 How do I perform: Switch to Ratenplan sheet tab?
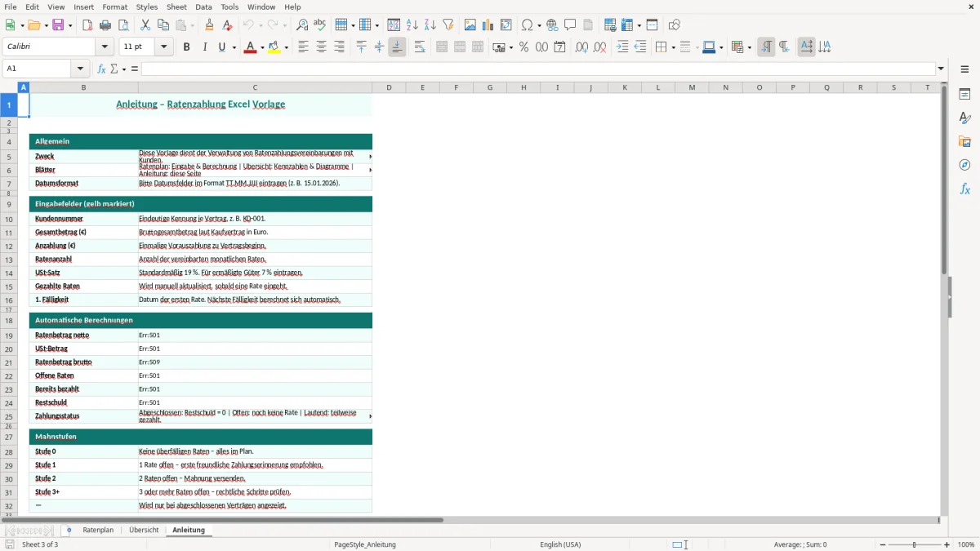[98, 530]
